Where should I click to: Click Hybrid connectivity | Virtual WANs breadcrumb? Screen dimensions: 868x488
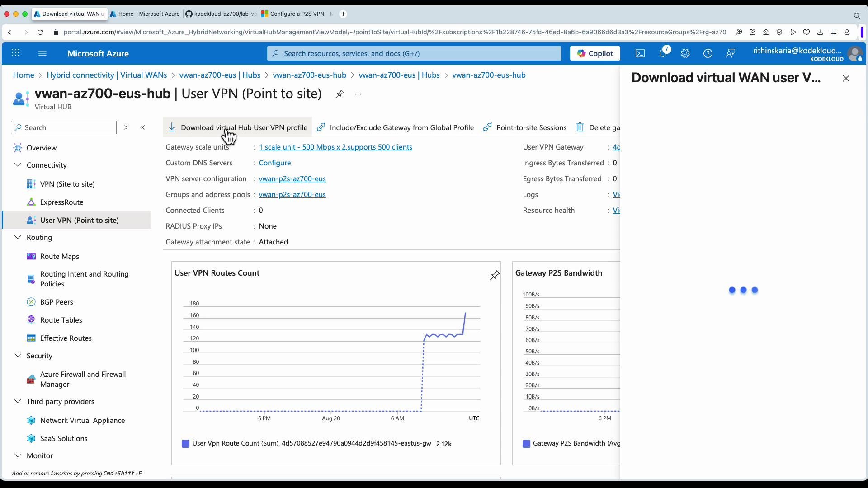[107, 75]
